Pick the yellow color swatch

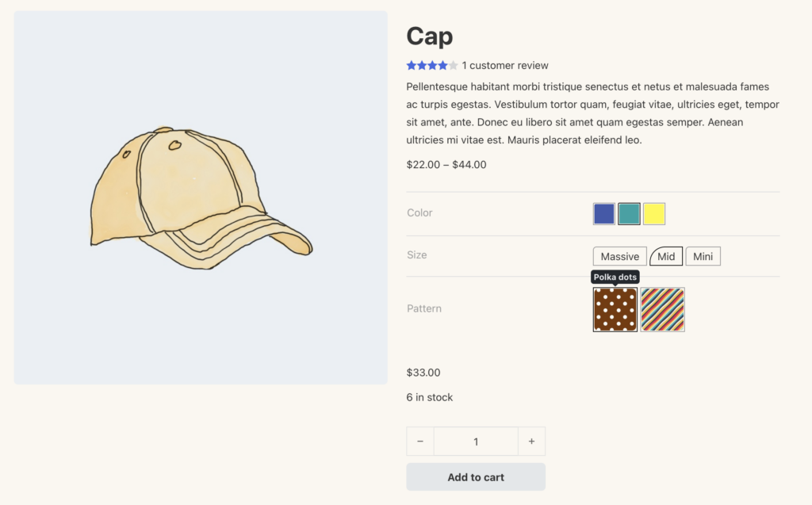coord(654,214)
